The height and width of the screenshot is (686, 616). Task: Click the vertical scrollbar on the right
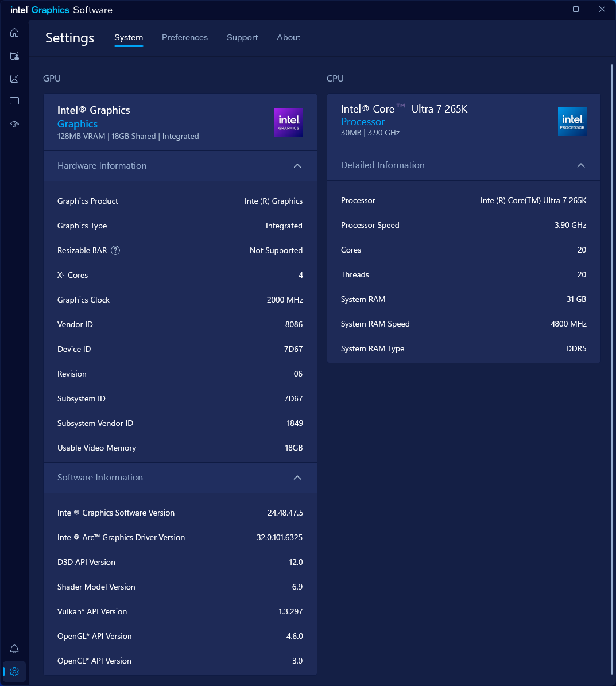[x=612, y=370]
